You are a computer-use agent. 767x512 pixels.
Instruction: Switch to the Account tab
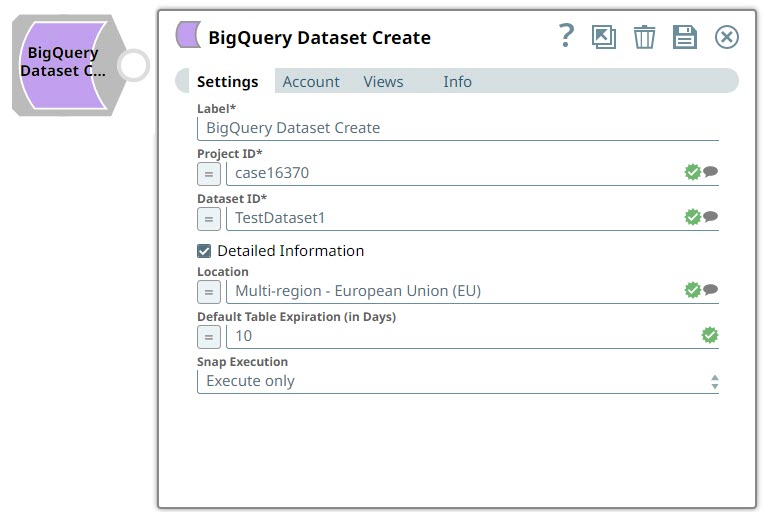point(311,82)
